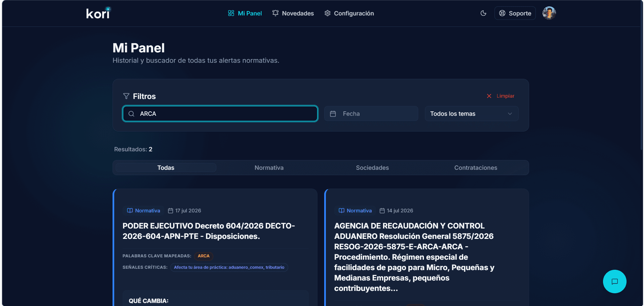Click the Historial y buscador subtitle text
Screen dimensions: 644x306
click(x=196, y=60)
